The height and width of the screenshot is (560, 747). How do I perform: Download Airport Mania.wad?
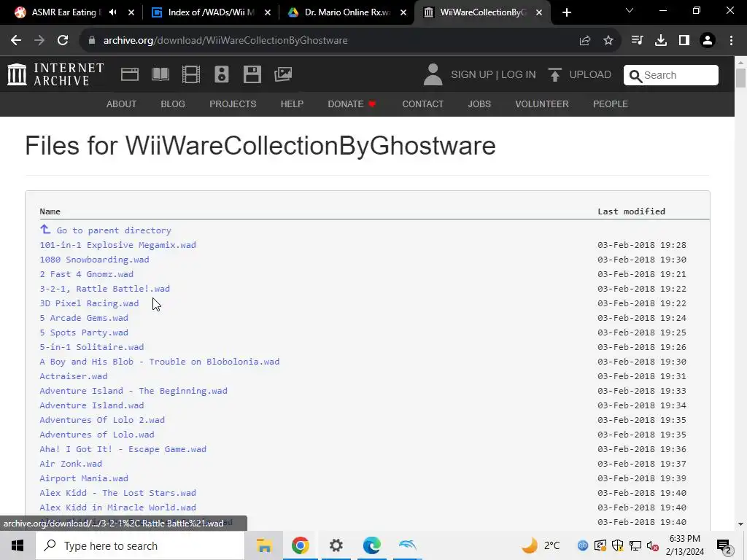84,478
